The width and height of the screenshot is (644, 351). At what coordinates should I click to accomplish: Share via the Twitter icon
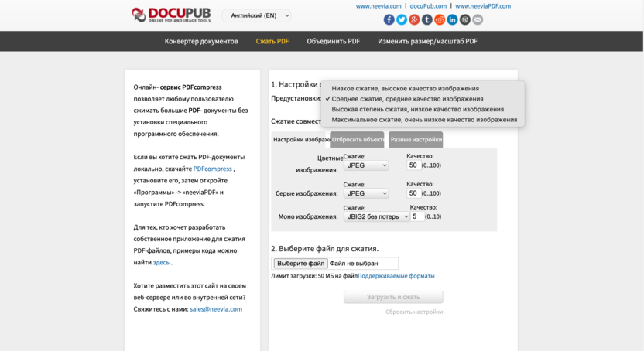pos(402,19)
